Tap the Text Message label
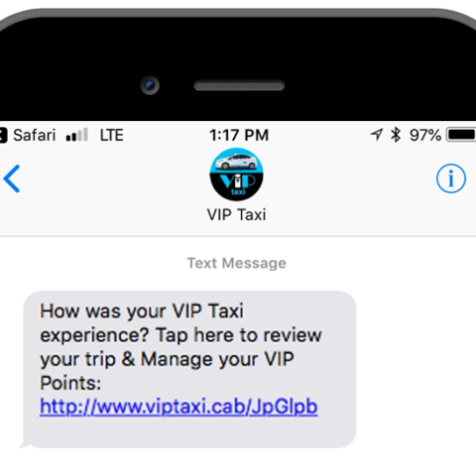The image size is (476, 476). tap(237, 264)
